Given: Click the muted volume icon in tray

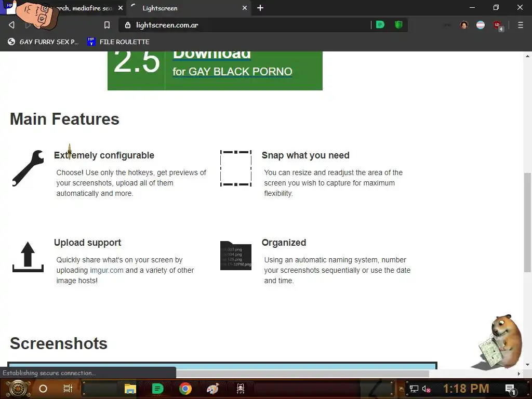Looking at the screenshot, I should point(426,389).
